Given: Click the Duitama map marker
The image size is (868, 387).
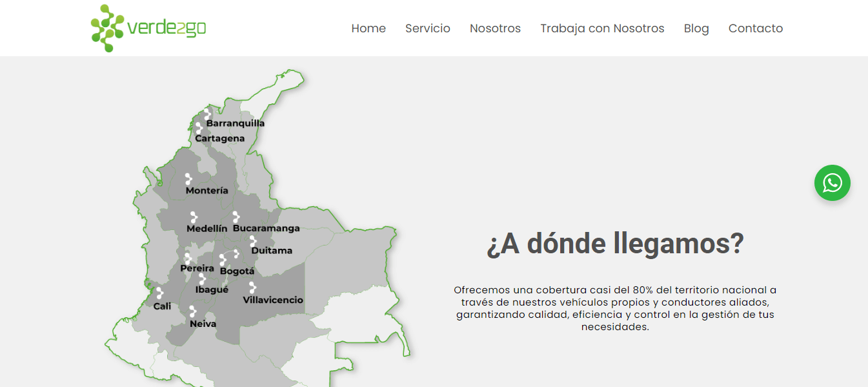Looking at the screenshot, I should [253, 241].
